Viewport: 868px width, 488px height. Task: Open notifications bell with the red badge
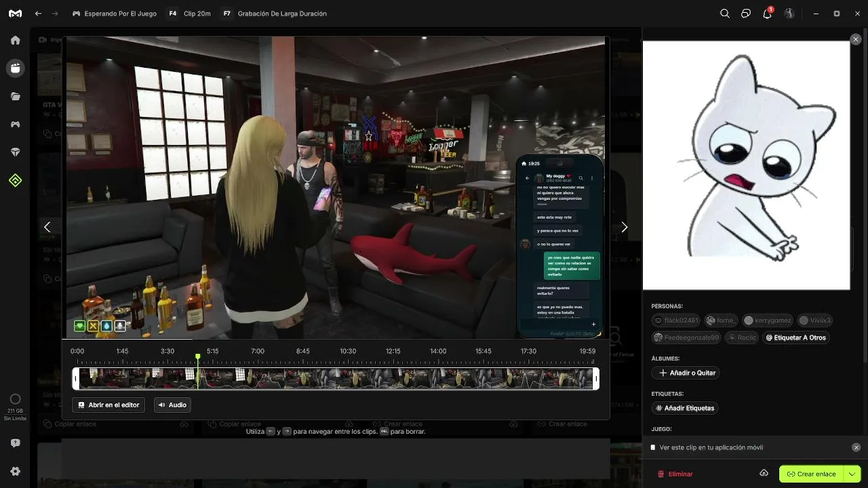(768, 14)
